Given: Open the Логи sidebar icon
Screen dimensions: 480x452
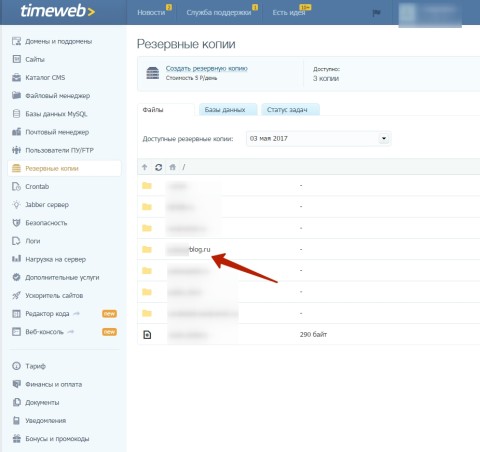Looking at the screenshot, I should pos(16,241).
